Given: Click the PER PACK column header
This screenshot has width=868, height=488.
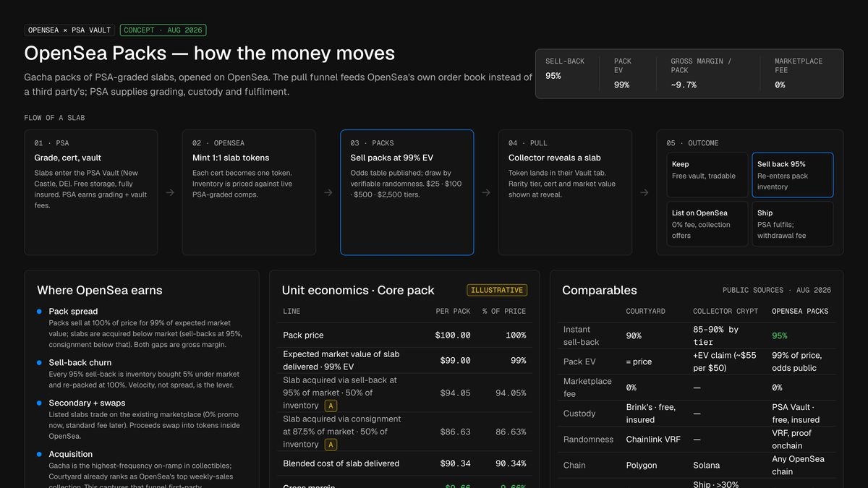Looking at the screenshot, I should (x=454, y=311).
